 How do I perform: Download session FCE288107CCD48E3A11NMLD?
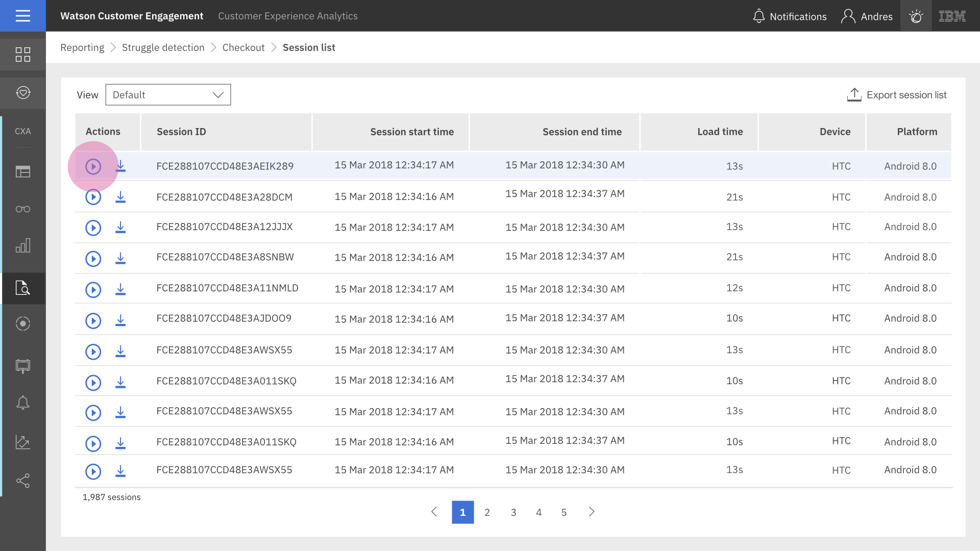(x=120, y=290)
